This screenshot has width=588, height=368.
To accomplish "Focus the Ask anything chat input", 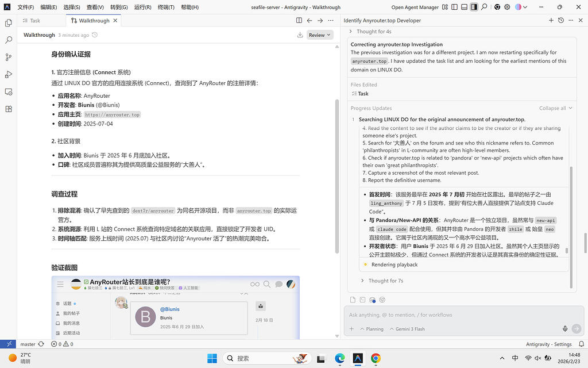I will [464, 315].
